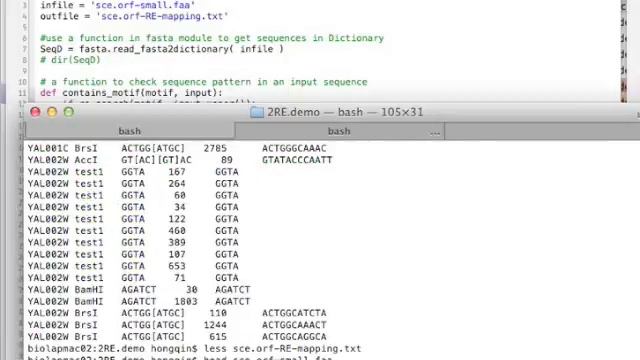Click the test1 row with position 122
Screen dimensions: 640x360
pyautogui.click(x=133, y=219)
